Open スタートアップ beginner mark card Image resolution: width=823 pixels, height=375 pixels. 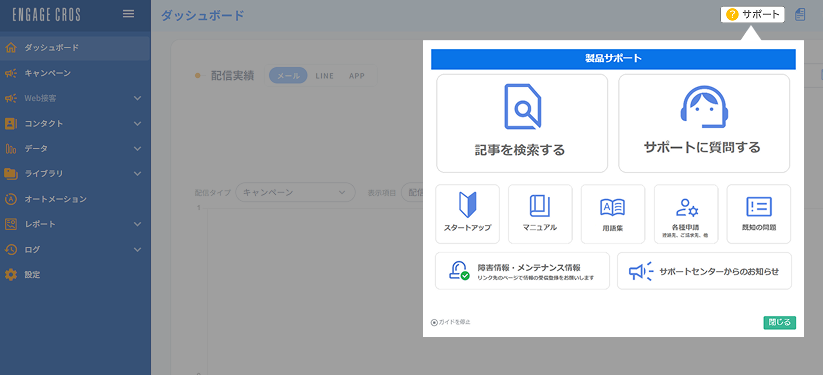point(467,214)
